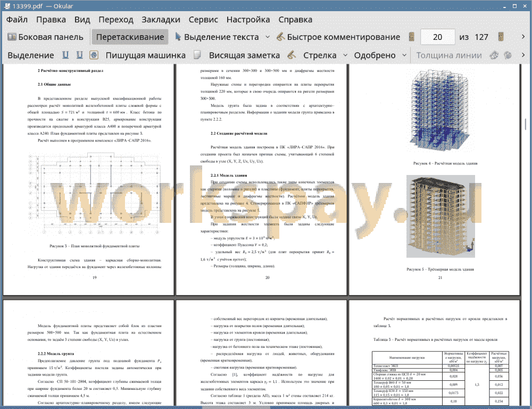
Task: Click the Рисунок 5 three-dimensional building image
Action: coord(440,216)
